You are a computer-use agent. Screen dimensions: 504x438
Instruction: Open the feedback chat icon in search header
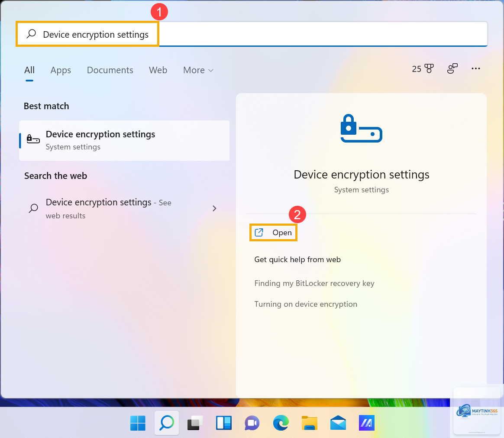click(x=452, y=68)
